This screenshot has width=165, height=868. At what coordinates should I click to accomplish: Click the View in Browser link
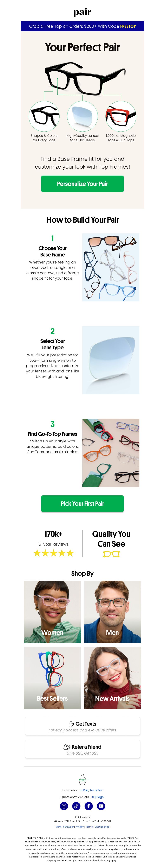pos(65,827)
